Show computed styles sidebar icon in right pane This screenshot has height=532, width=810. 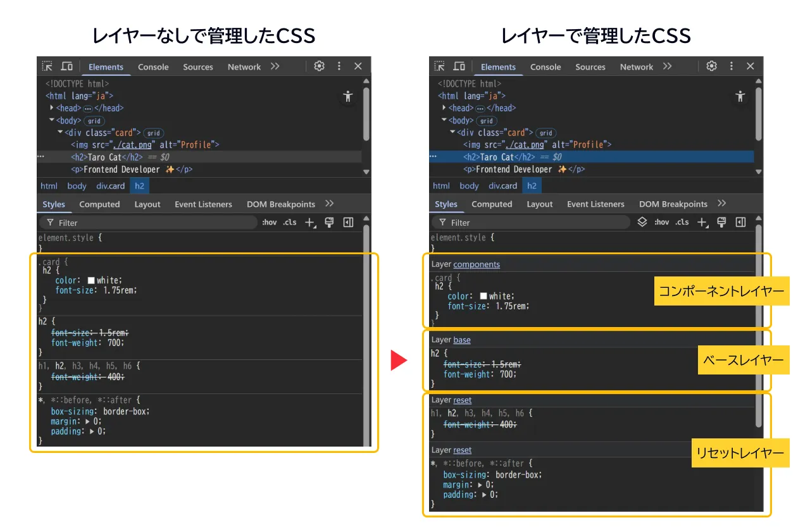(x=741, y=222)
